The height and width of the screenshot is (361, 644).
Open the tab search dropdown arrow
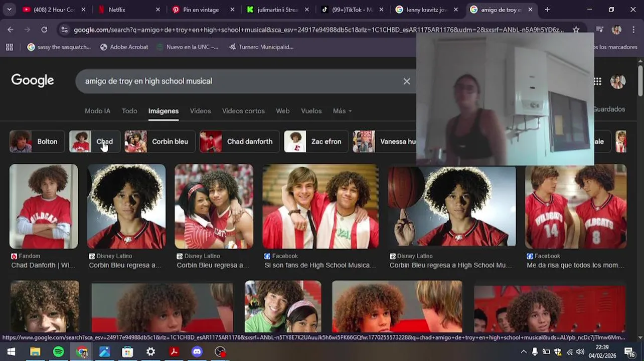[x=9, y=10]
